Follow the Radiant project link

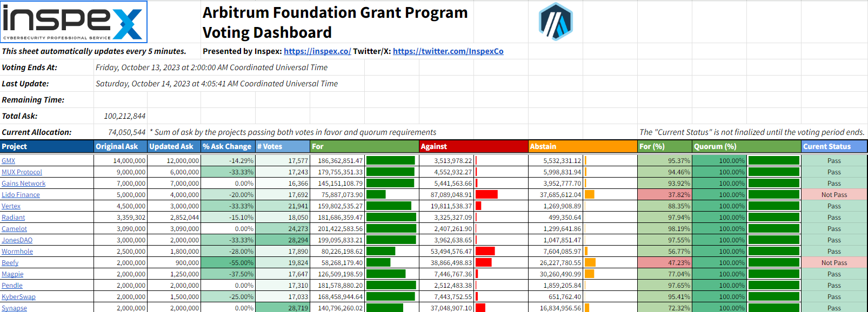tap(13, 218)
